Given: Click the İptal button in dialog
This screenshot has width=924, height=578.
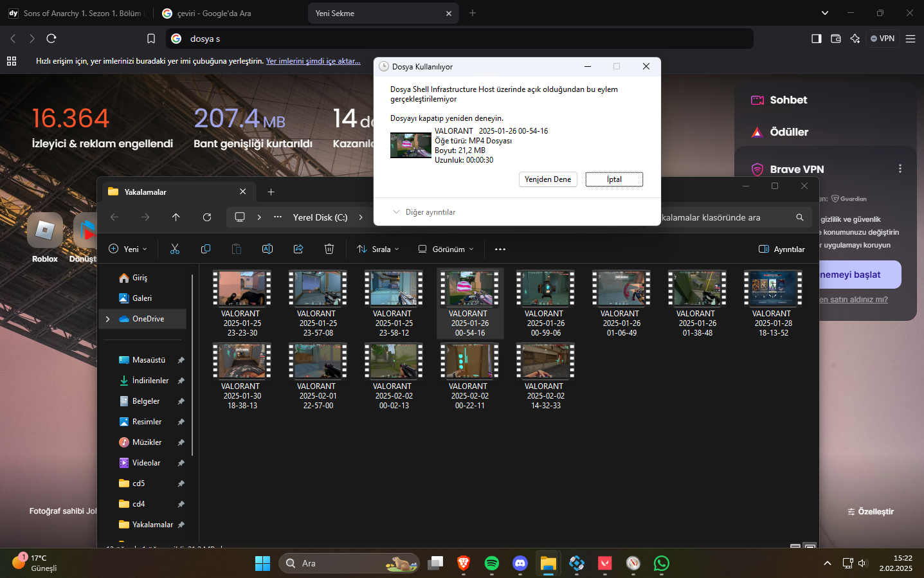Looking at the screenshot, I should 614,179.
